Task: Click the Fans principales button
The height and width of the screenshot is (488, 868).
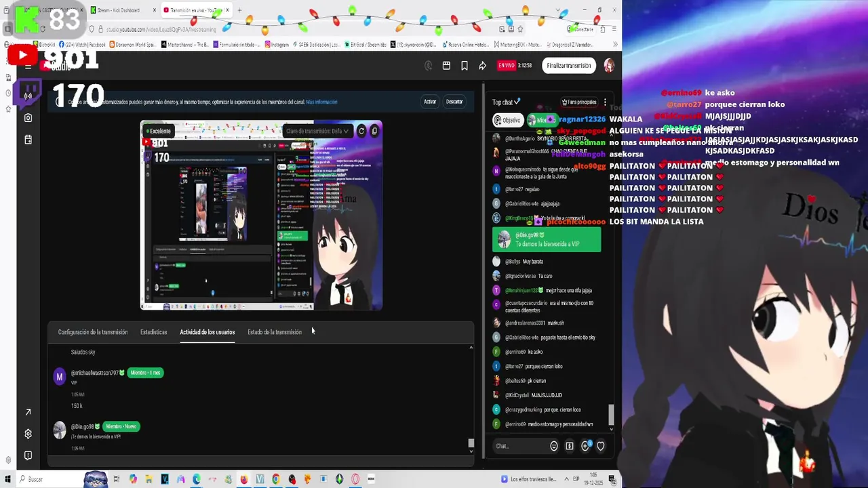Action: [579, 102]
